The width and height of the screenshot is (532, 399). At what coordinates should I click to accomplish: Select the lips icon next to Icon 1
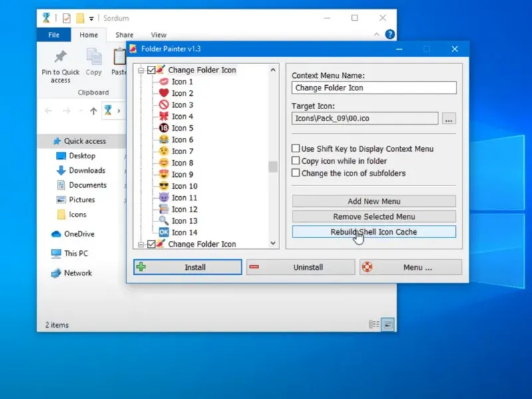click(x=164, y=81)
